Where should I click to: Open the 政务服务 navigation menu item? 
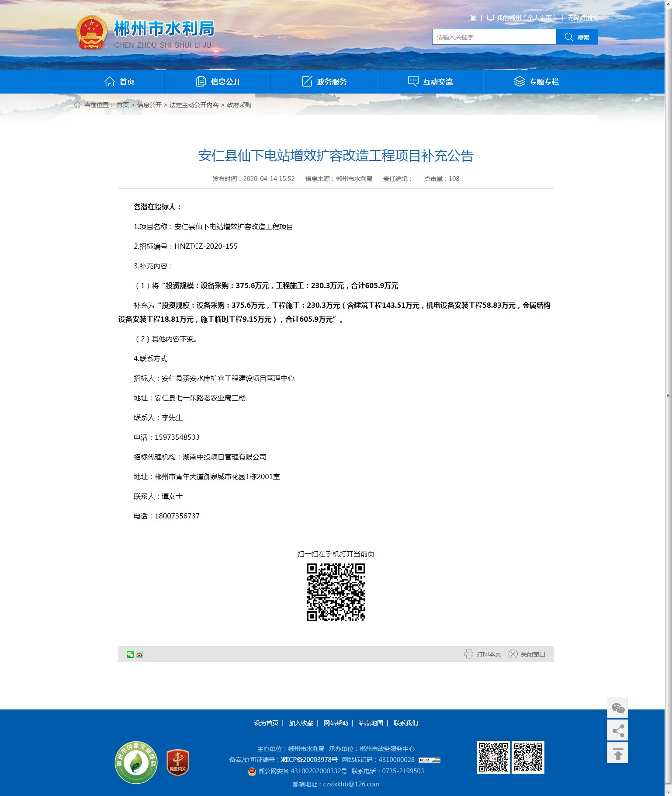[324, 82]
